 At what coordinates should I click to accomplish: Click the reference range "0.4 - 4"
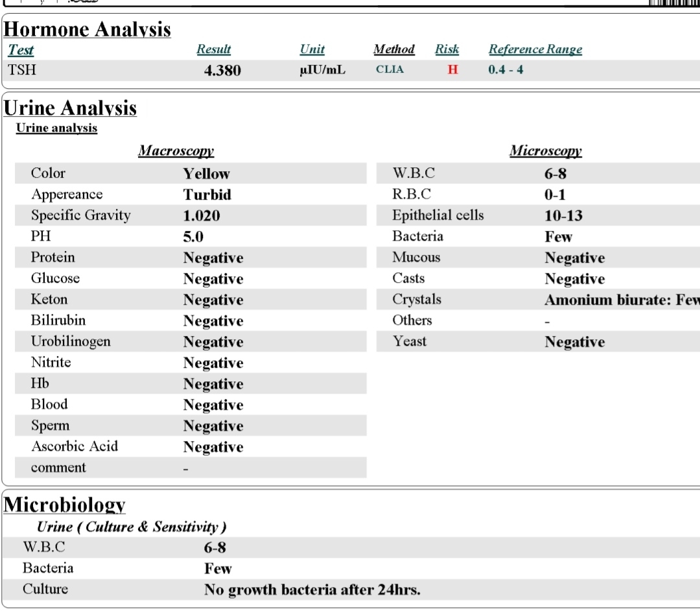click(506, 69)
